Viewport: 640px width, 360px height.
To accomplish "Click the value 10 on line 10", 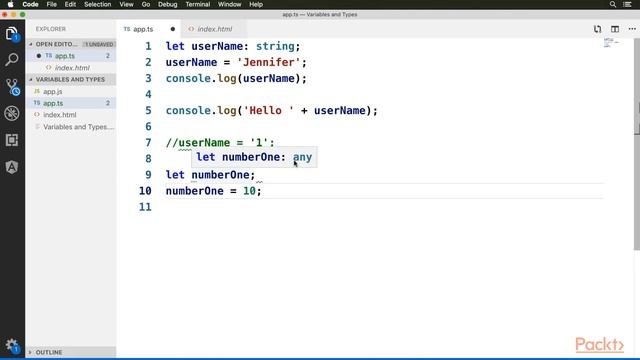I will pos(249,191).
